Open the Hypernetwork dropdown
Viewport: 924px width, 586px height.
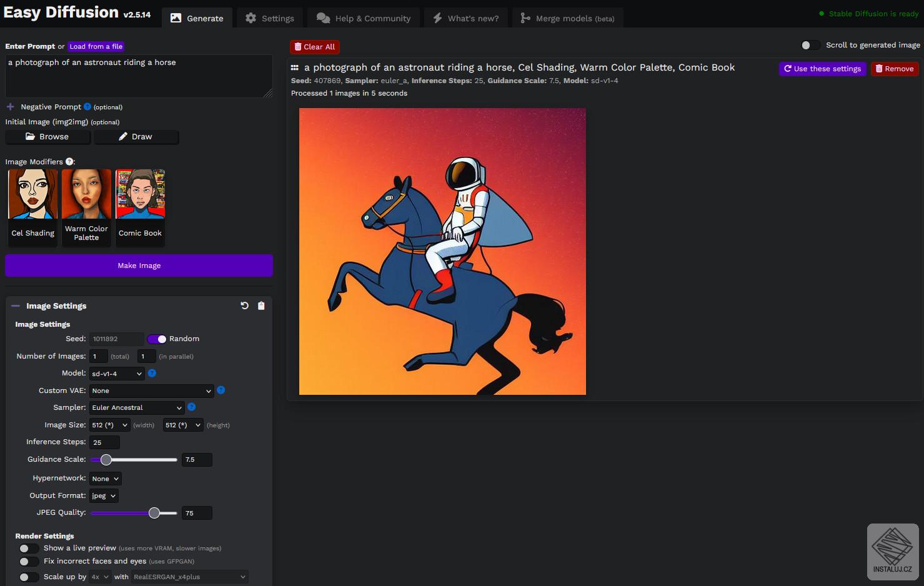click(105, 479)
